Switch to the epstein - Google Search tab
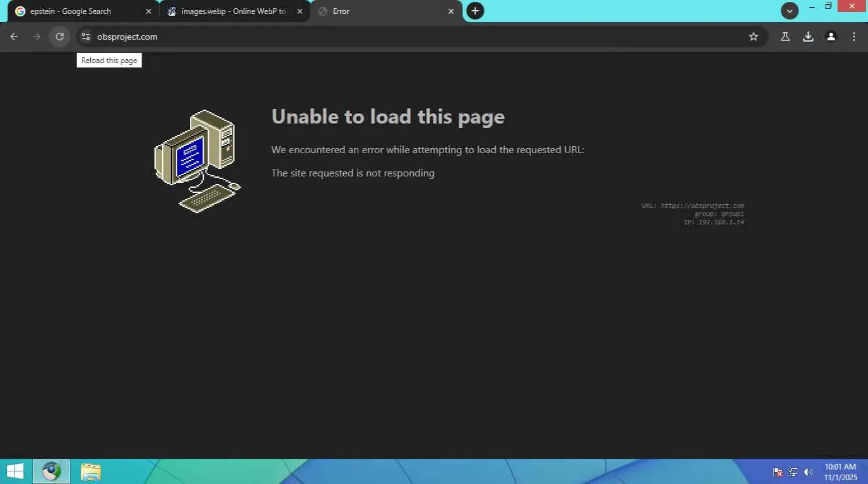This screenshot has width=868, height=484. [83, 11]
